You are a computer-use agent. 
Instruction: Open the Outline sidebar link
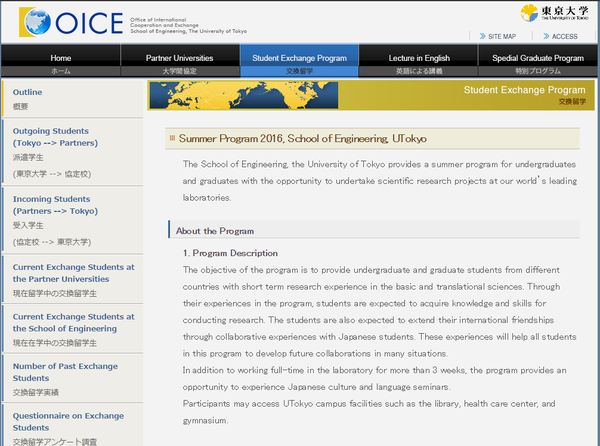point(28,92)
